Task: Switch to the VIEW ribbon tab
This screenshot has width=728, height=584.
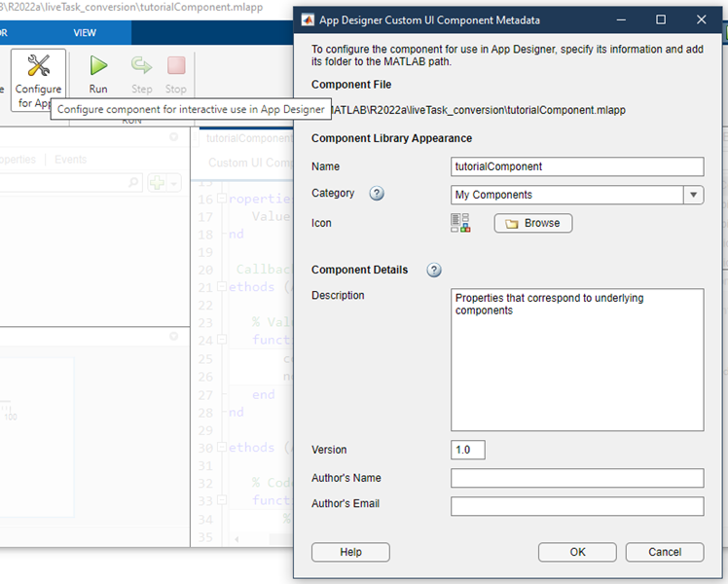Action: [x=85, y=33]
